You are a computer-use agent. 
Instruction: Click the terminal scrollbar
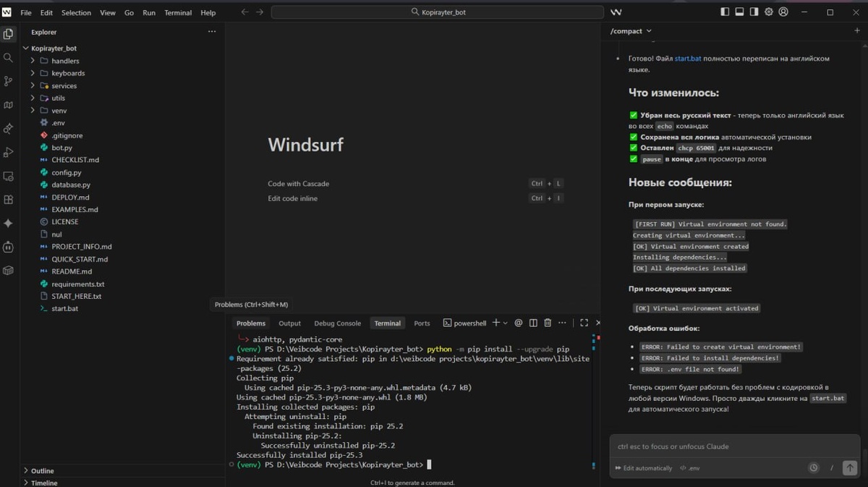[595, 400]
